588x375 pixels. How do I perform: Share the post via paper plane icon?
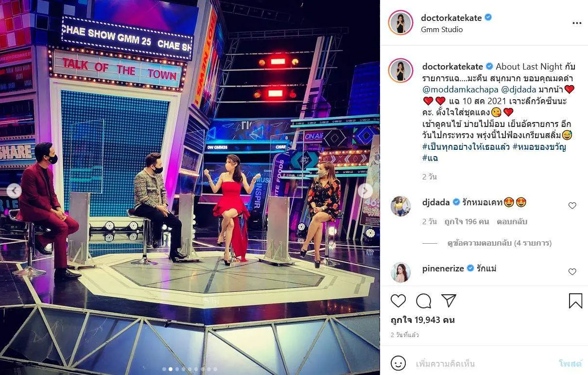pyautogui.click(x=449, y=301)
